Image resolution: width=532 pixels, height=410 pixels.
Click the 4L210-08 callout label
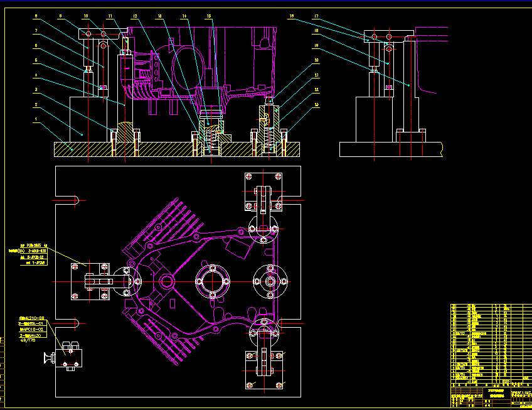click(31, 318)
